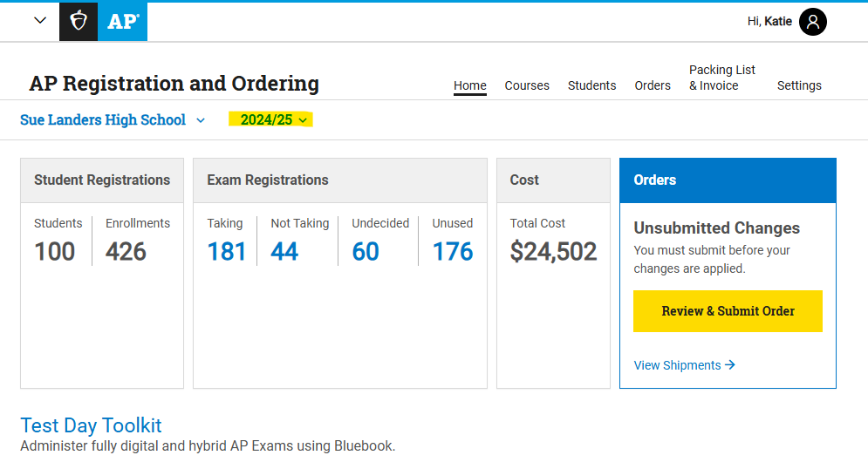Click the Unused exams count 176
This screenshot has height=462, width=868.
click(x=453, y=252)
